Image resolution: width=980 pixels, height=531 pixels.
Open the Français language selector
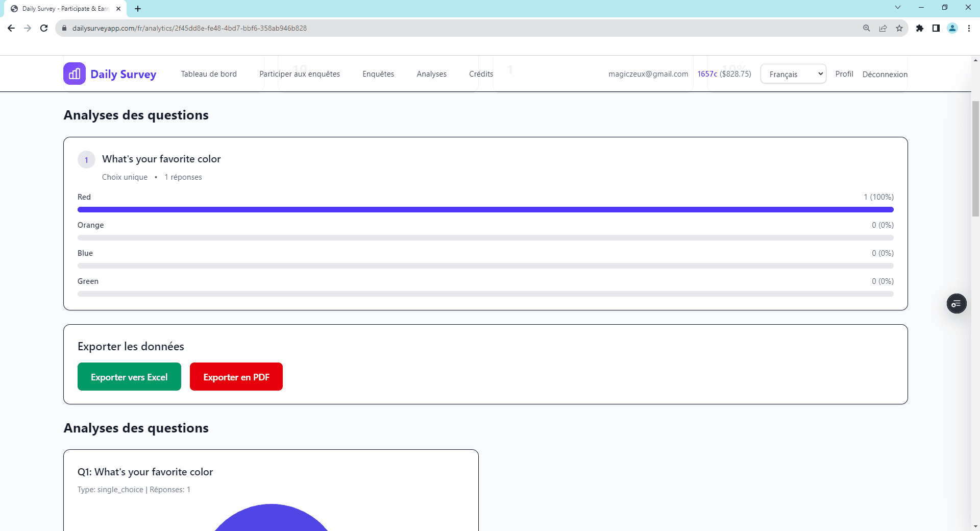(793, 74)
